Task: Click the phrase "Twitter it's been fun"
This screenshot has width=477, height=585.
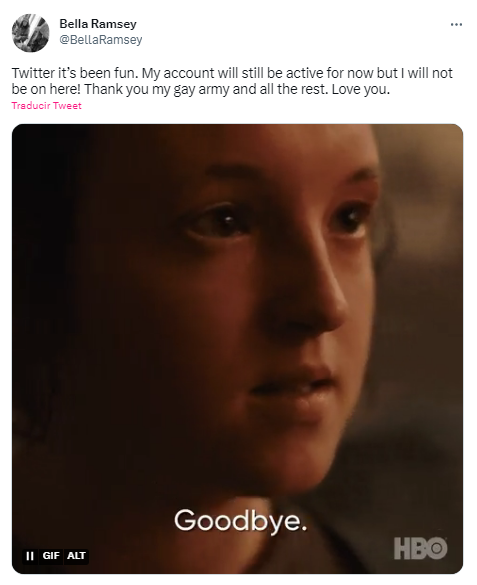Action: point(75,73)
